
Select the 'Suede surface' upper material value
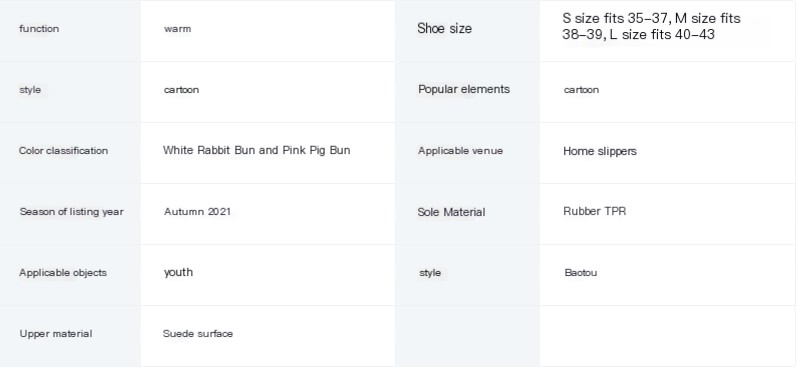tap(198, 334)
